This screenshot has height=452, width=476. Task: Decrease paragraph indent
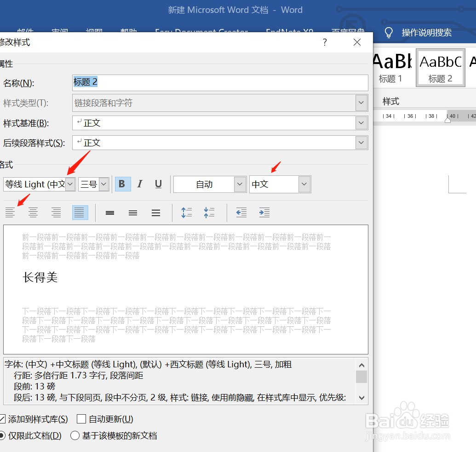tap(241, 212)
